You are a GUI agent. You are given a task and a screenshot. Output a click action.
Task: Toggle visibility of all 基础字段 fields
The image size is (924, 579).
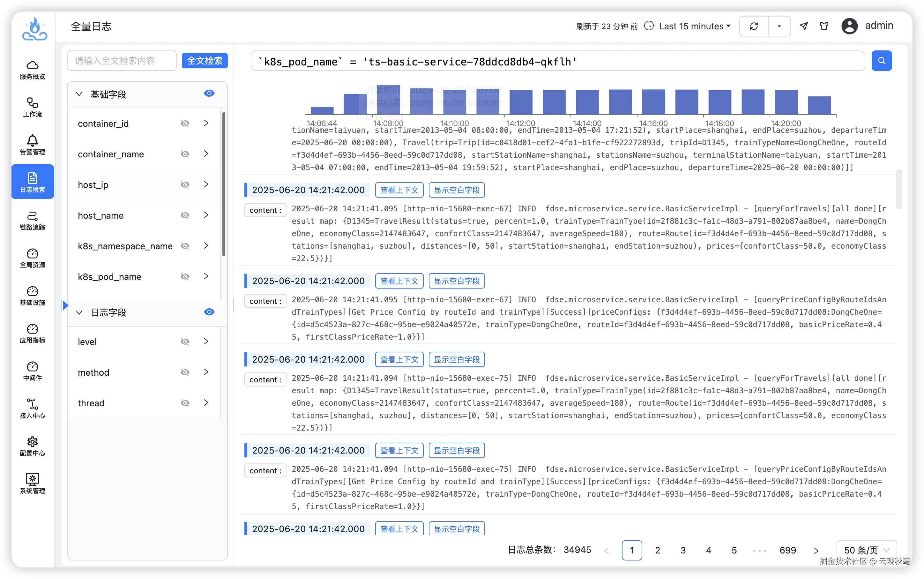(209, 94)
